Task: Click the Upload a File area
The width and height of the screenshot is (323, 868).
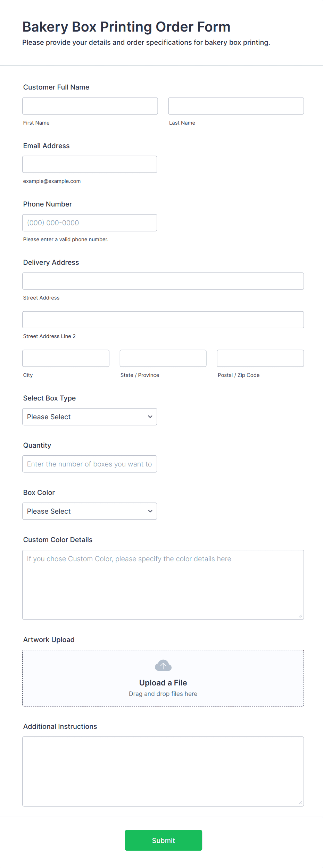Action: pyautogui.click(x=163, y=682)
